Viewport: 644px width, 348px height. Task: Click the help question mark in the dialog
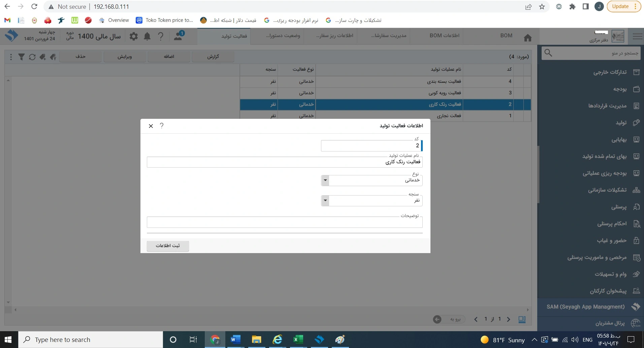pos(162,126)
